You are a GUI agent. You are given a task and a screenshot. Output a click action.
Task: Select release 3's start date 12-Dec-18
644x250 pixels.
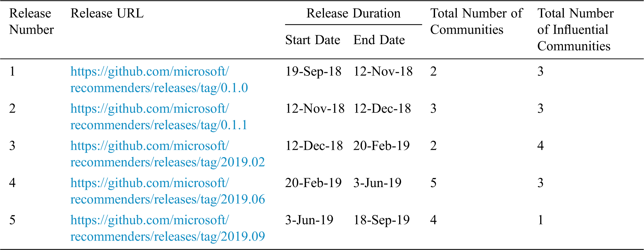click(x=314, y=146)
